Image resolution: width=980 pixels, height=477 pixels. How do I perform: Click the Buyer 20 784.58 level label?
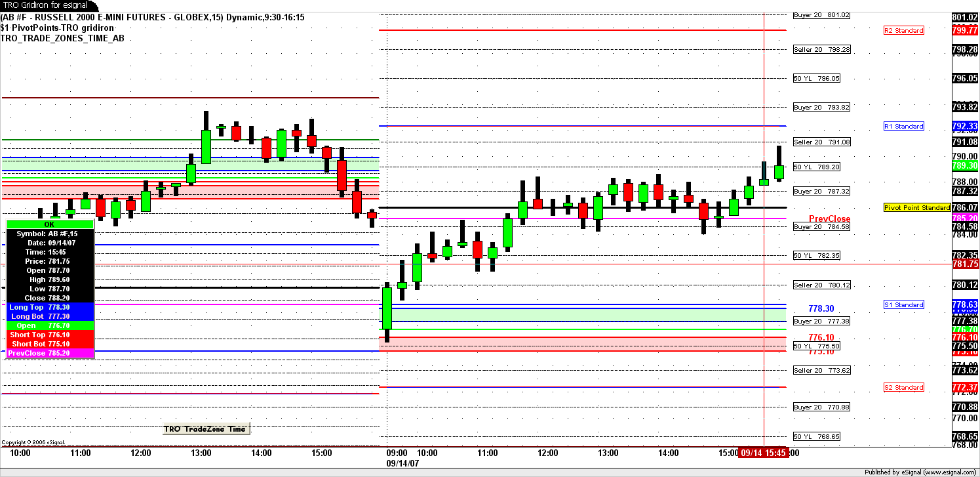coord(821,226)
